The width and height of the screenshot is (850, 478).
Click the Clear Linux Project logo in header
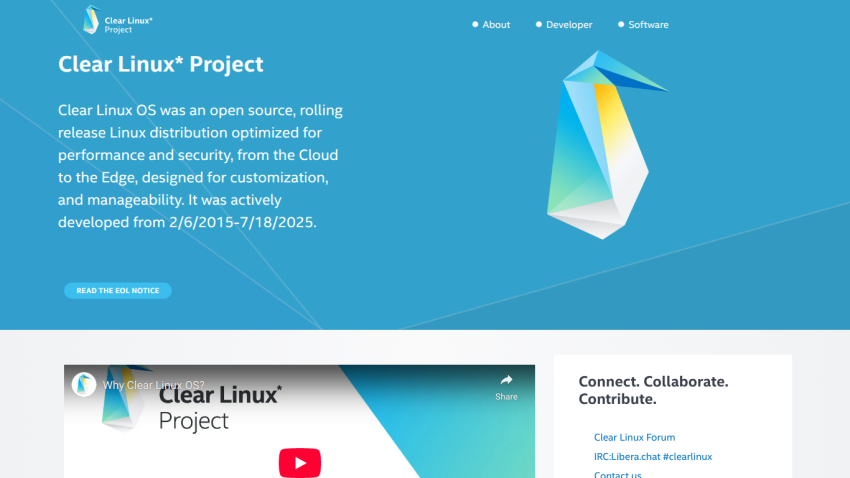click(118, 21)
